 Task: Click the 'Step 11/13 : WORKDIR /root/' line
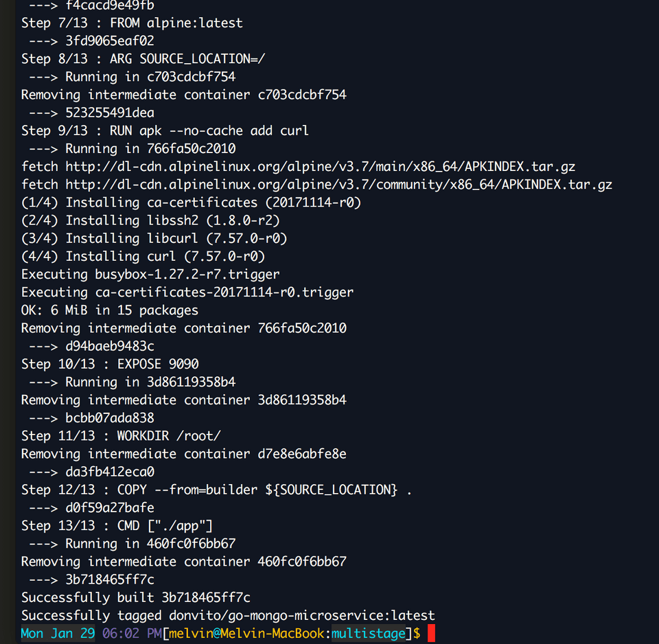click(121, 436)
